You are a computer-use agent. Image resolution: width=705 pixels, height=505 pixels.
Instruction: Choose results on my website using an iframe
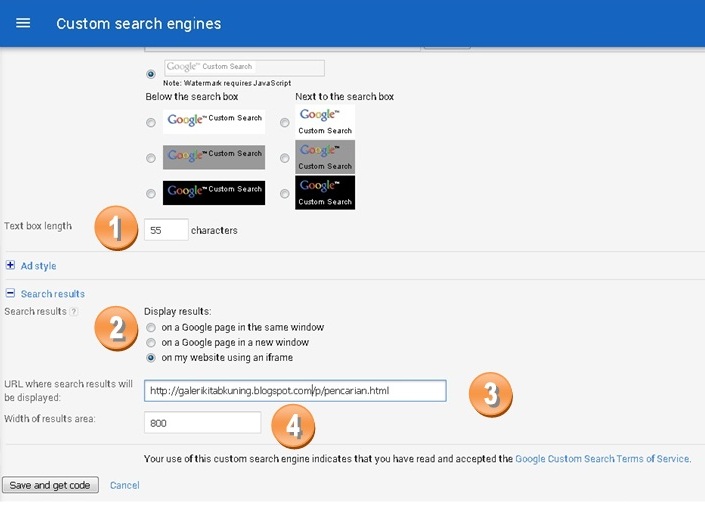(x=151, y=358)
